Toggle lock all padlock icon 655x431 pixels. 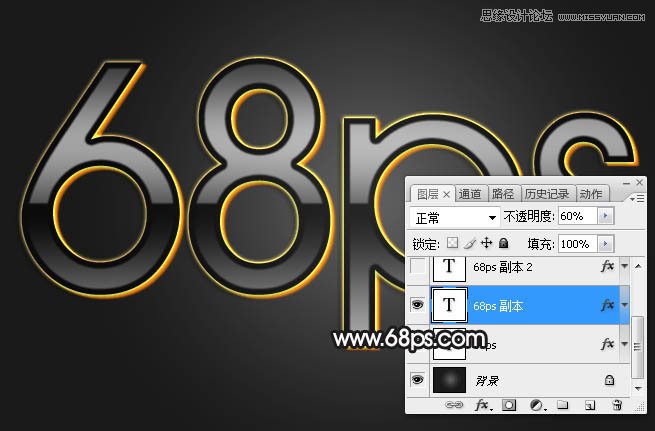503,243
